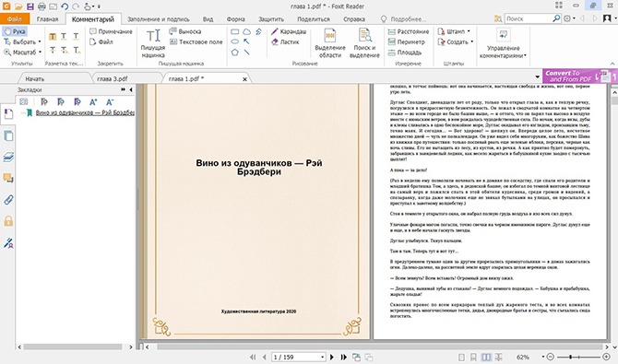Switch to the Вид ribbon tab
This screenshot has height=364, width=618.
(x=208, y=19)
